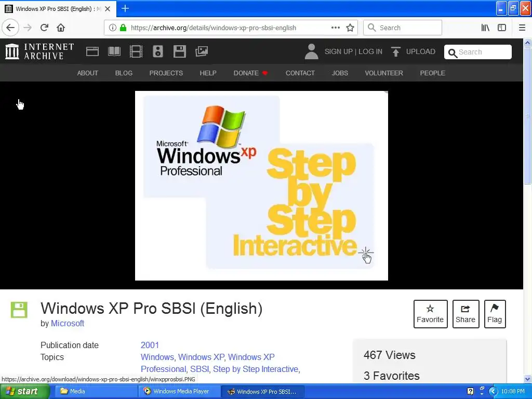Click the green secure padlock icon
Screen dimensions: 532x399
click(x=123, y=28)
